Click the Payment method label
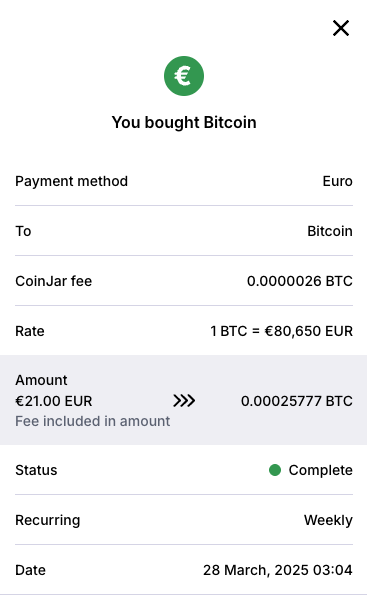Image resolution: width=367 pixels, height=599 pixels. pyautogui.click(x=71, y=181)
